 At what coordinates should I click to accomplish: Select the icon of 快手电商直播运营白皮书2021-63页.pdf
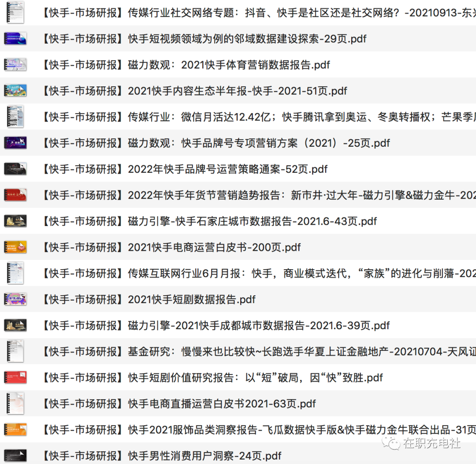click(x=15, y=404)
